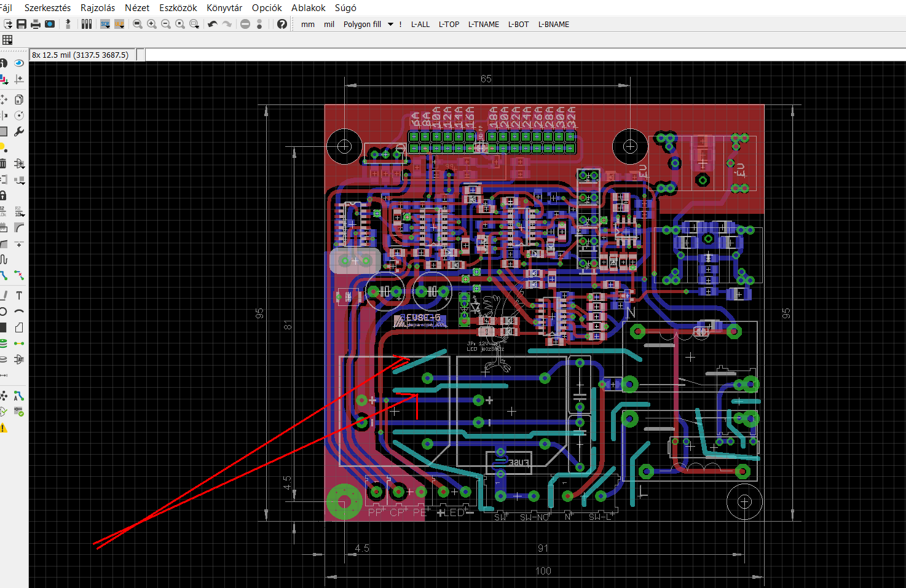
Task: Select the Polygon tool in sidebar
Action: coord(19,327)
